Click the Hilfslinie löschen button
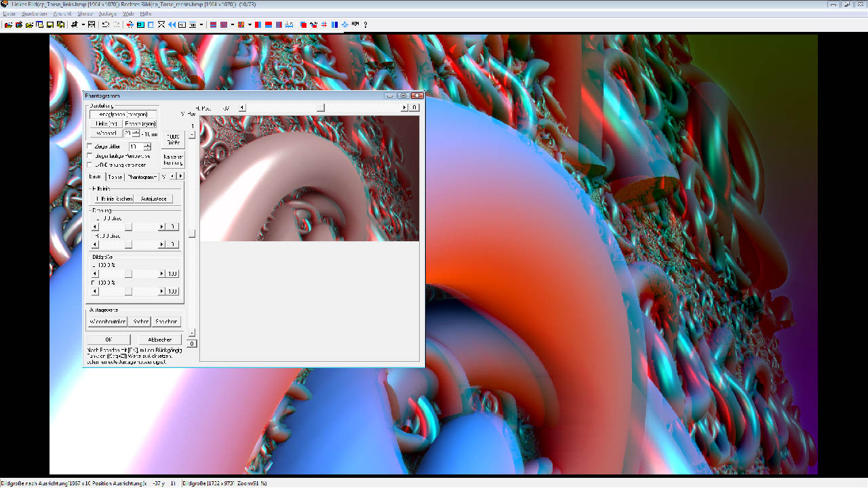Screen dimensions: 868x488 tap(115, 199)
